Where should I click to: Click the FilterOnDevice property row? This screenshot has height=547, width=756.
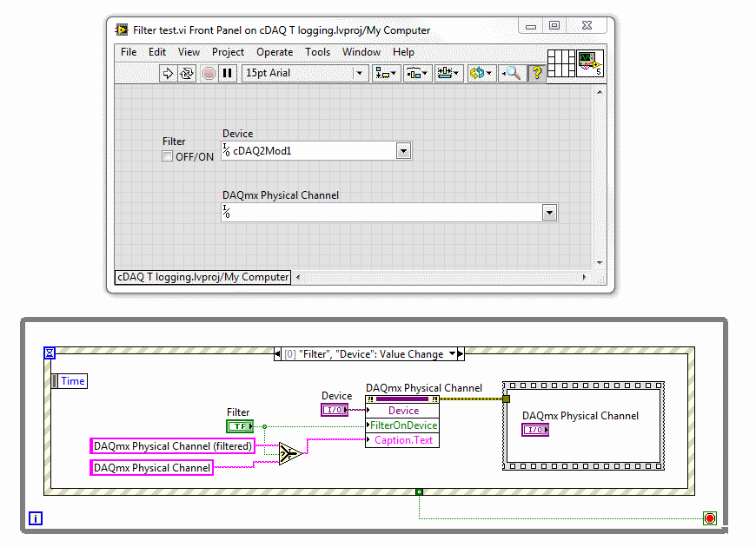402,425
